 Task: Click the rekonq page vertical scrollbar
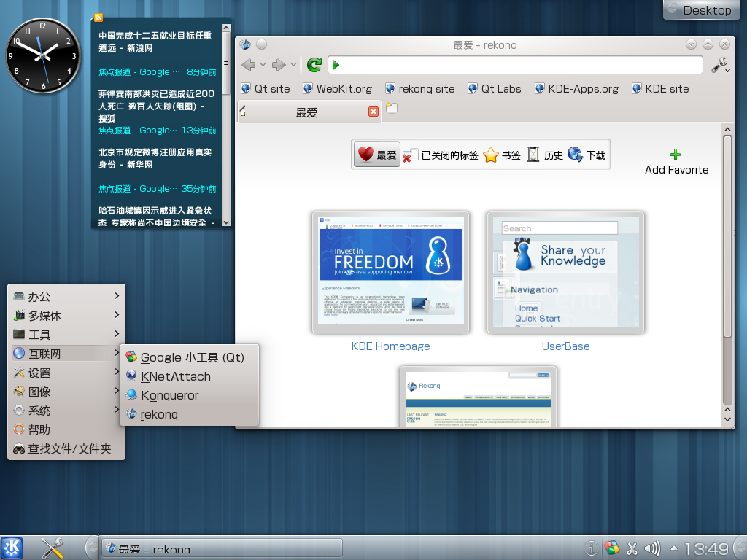point(727,236)
